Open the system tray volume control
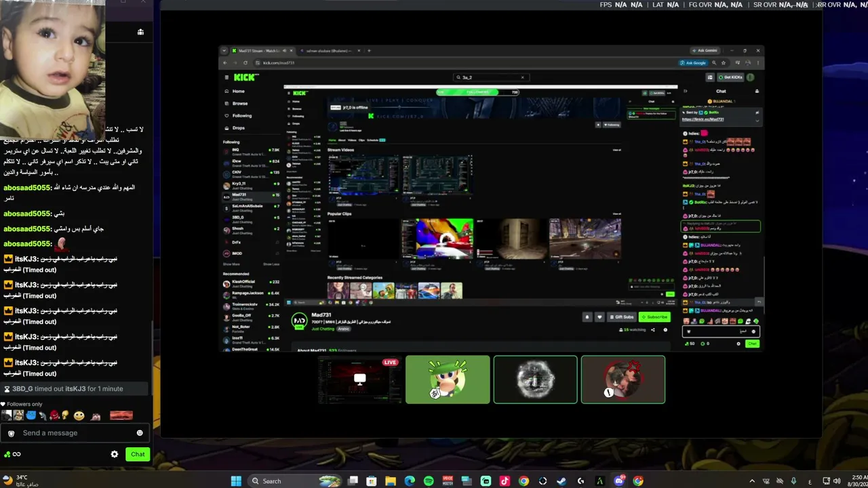This screenshot has width=868, height=488. pos(837,481)
